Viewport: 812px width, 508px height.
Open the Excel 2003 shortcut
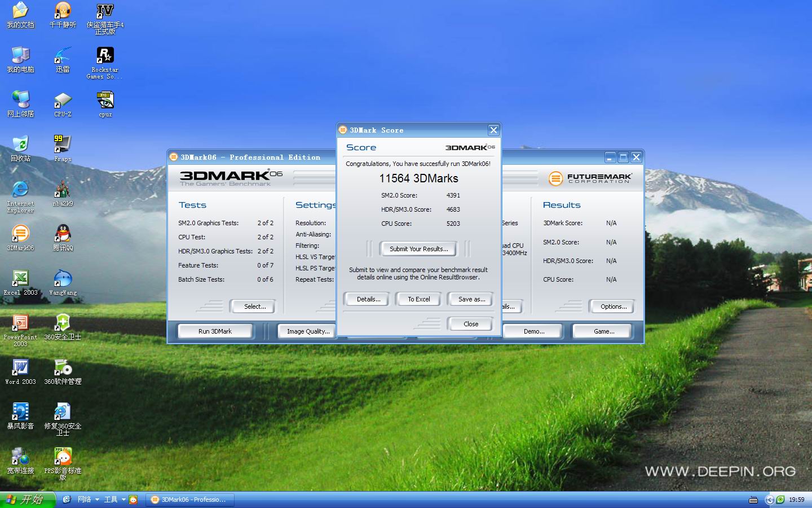(x=20, y=283)
